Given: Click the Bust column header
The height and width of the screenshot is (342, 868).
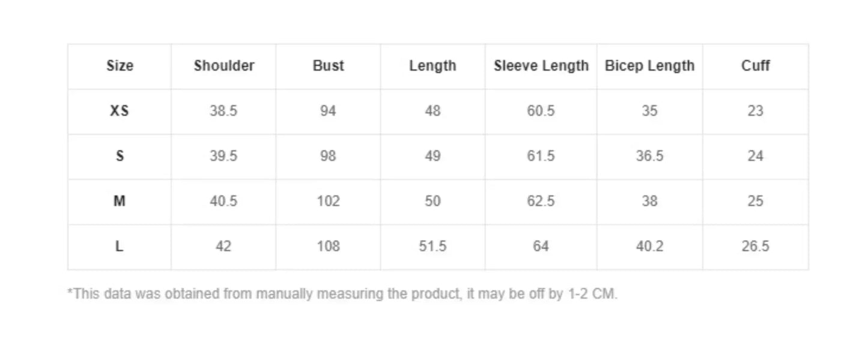Looking at the screenshot, I should tap(328, 66).
